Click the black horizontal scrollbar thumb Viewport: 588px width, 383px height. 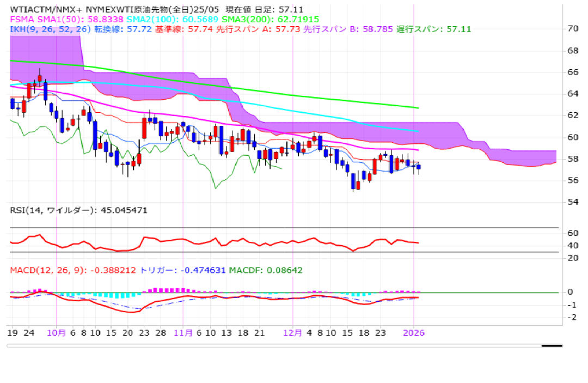tap(552, 345)
